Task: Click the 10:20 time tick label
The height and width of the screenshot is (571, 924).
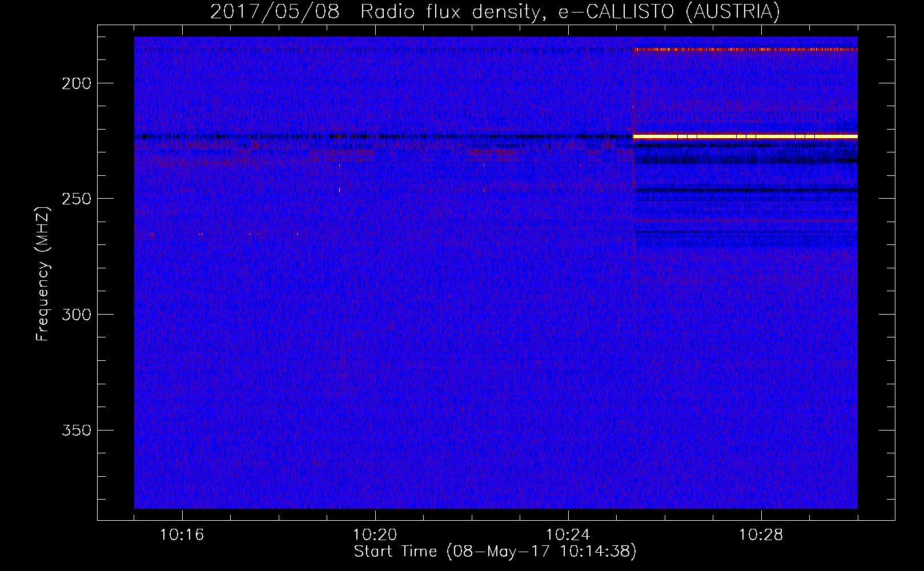Action: (x=375, y=535)
